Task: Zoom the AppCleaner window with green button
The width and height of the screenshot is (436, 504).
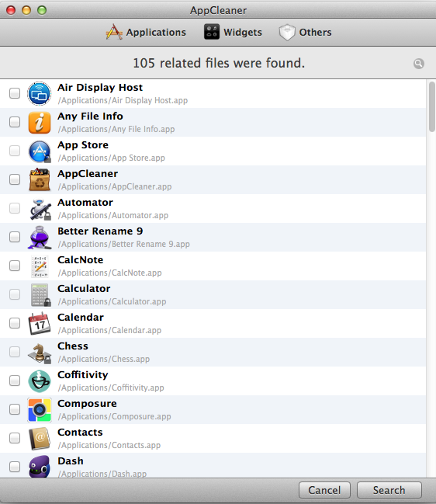Action: pos(42,10)
